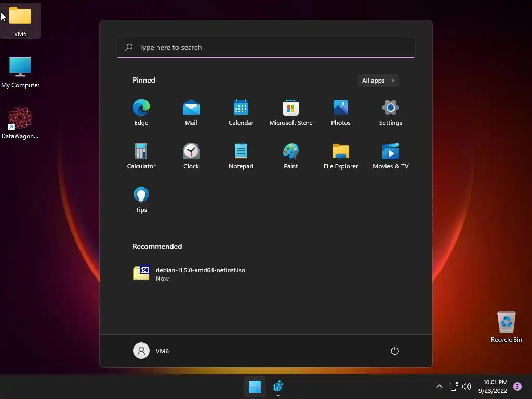Click the Start button on the taskbar
532x399 pixels.
pyautogui.click(x=255, y=387)
